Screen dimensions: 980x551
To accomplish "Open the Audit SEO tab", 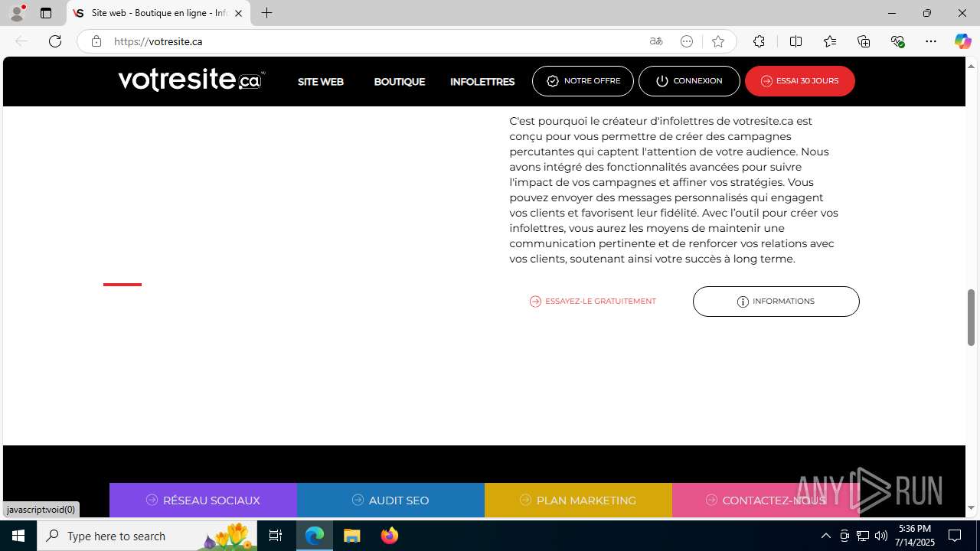I will pos(390,500).
